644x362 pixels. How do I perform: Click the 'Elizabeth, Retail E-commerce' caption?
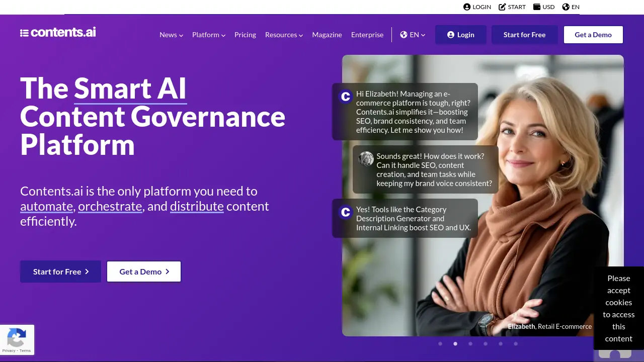(550, 326)
